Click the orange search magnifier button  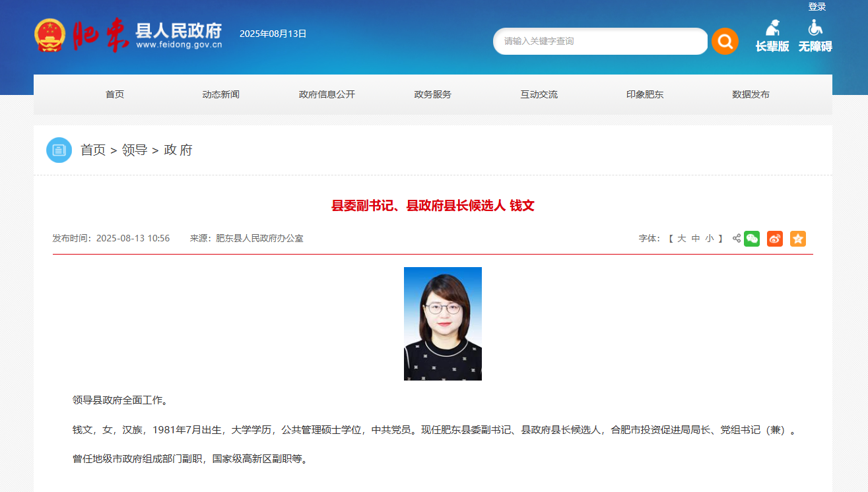(725, 42)
